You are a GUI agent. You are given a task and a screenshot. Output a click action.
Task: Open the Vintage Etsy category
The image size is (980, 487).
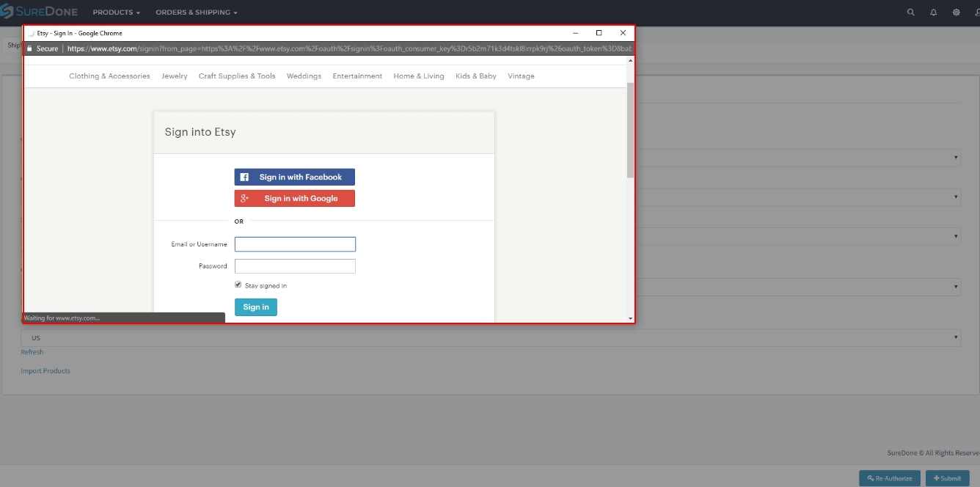(521, 76)
